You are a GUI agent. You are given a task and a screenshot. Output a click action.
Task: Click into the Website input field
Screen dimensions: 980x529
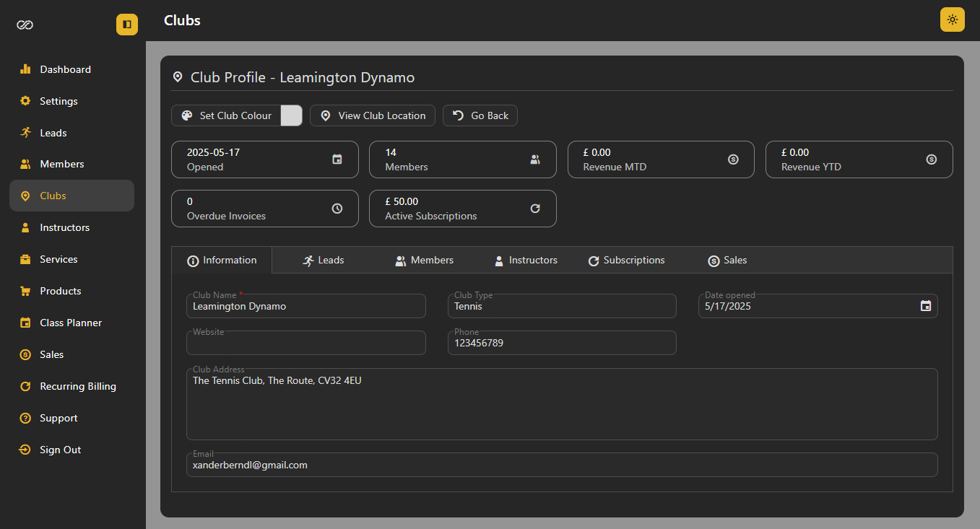[x=306, y=344]
